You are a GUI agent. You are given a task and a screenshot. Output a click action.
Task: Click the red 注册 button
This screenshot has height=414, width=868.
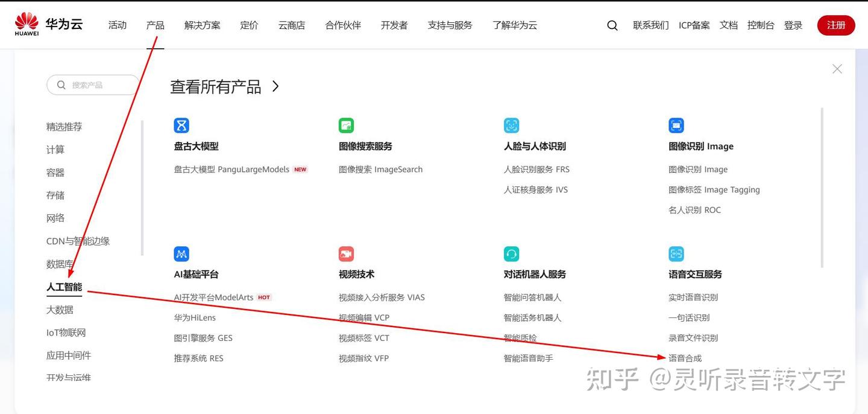click(x=836, y=25)
